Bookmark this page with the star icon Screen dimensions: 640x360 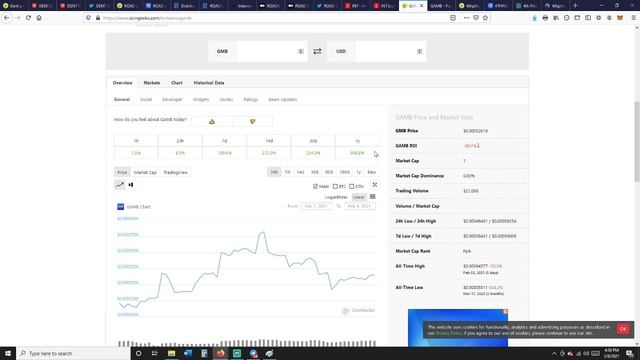[485, 18]
